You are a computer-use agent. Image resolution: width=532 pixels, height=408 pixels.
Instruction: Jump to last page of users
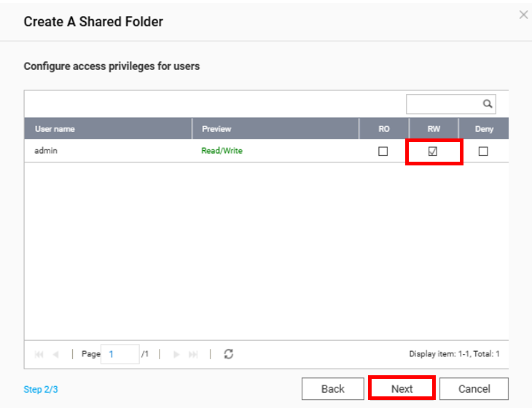point(193,354)
